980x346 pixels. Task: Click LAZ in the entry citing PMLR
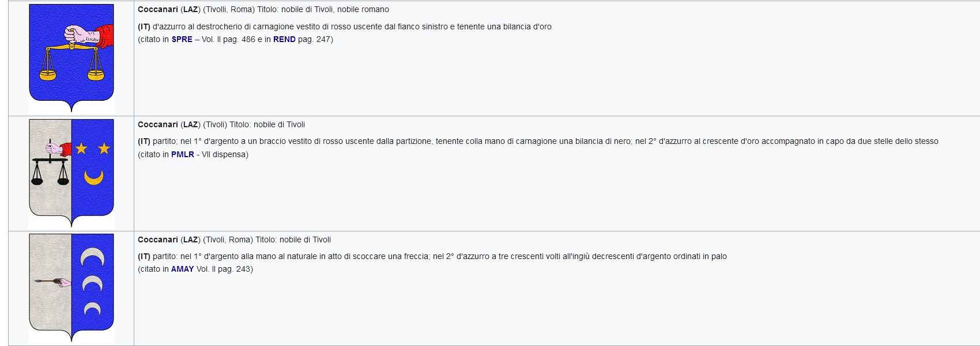pyautogui.click(x=190, y=125)
